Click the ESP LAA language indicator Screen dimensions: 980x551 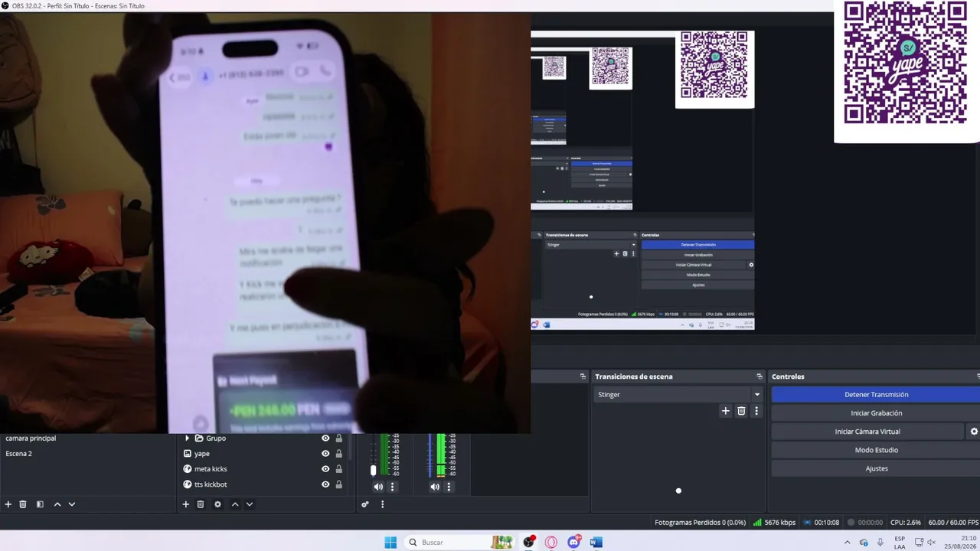[x=900, y=543]
